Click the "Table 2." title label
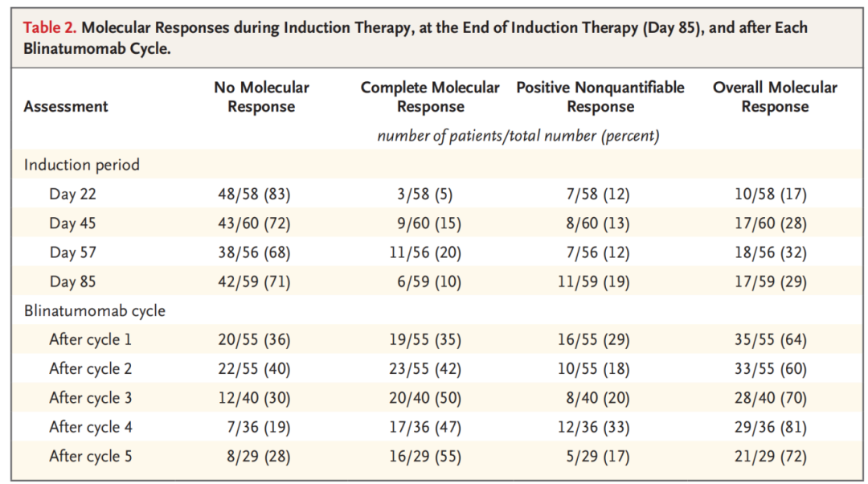 [50, 27]
